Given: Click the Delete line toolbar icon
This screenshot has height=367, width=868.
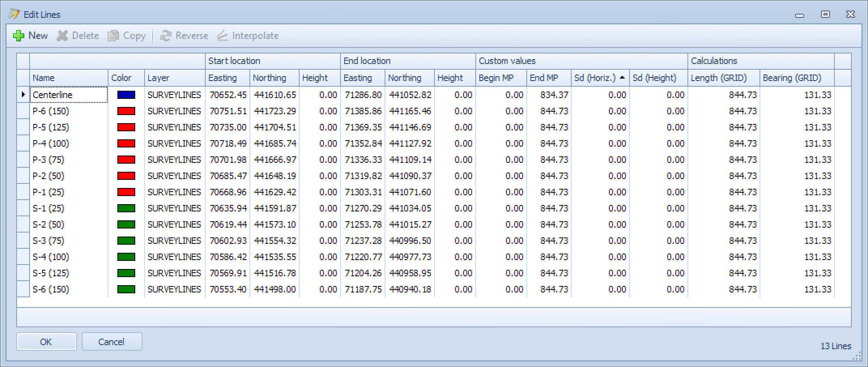Looking at the screenshot, I should click(62, 36).
